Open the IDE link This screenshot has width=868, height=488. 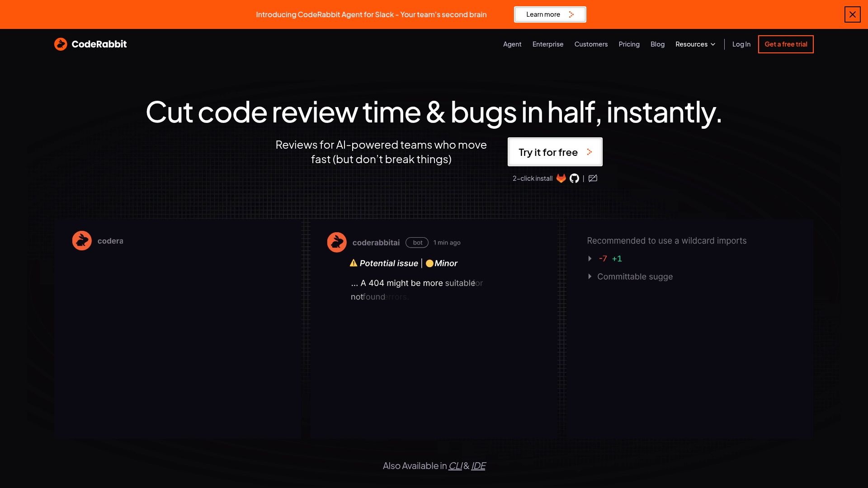(x=478, y=466)
